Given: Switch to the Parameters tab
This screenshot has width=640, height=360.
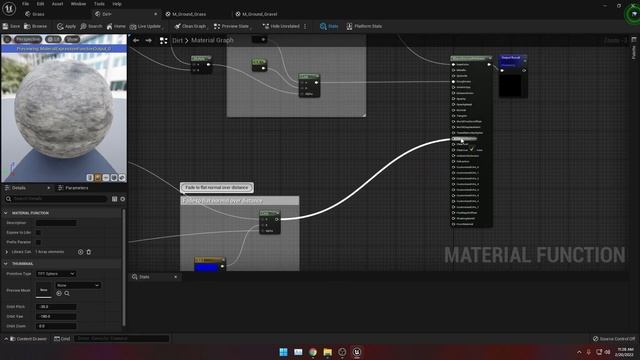Looking at the screenshot, I should point(73,188).
